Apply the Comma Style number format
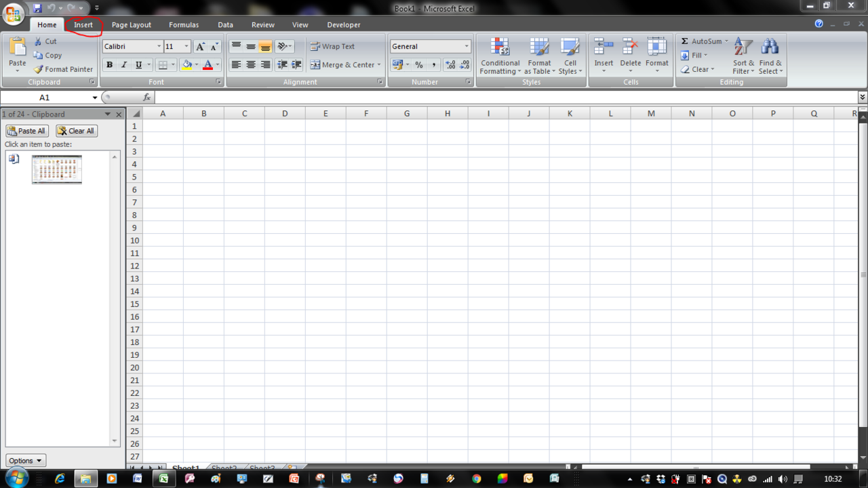Viewport: 868px width, 488px height. coord(433,65)
